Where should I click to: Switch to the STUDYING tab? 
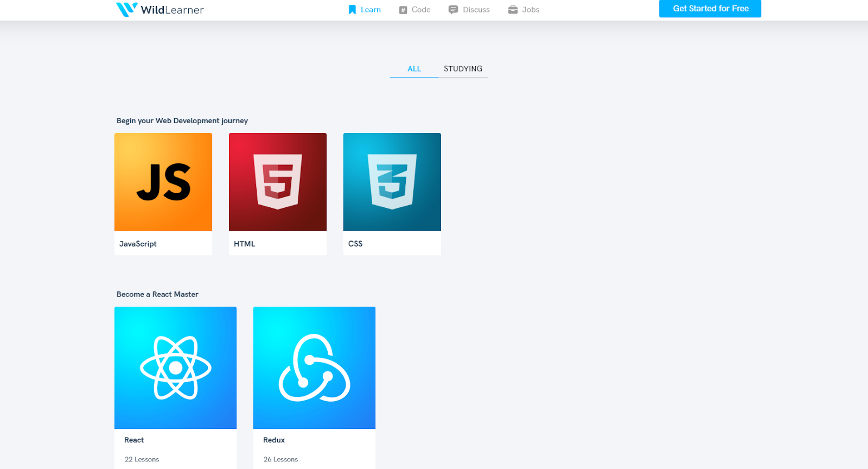pyautogui.click(x=463, y=69)
